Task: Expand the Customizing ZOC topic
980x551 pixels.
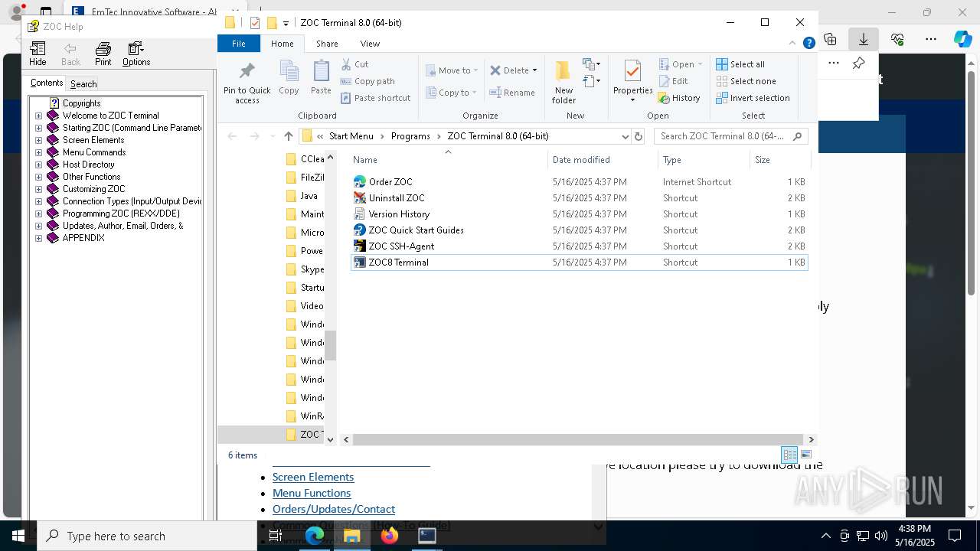Action: [x=39, y=189]
